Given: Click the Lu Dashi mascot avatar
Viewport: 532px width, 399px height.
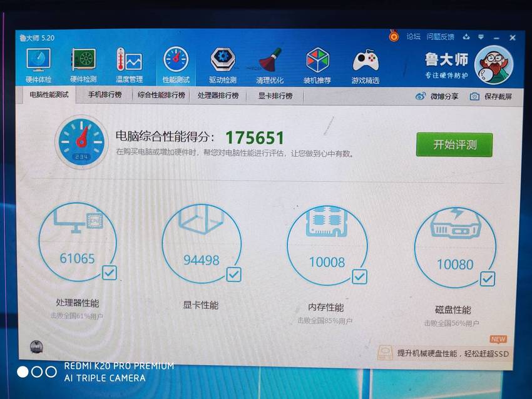Looking at the screenshot, I should tap(494, 65).
